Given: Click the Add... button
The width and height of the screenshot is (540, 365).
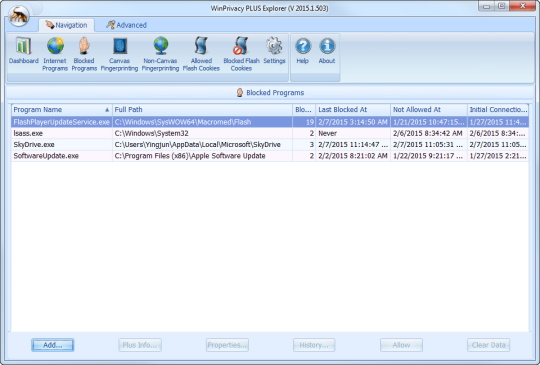Looking at the screenshot, I should tap(53, 345).
